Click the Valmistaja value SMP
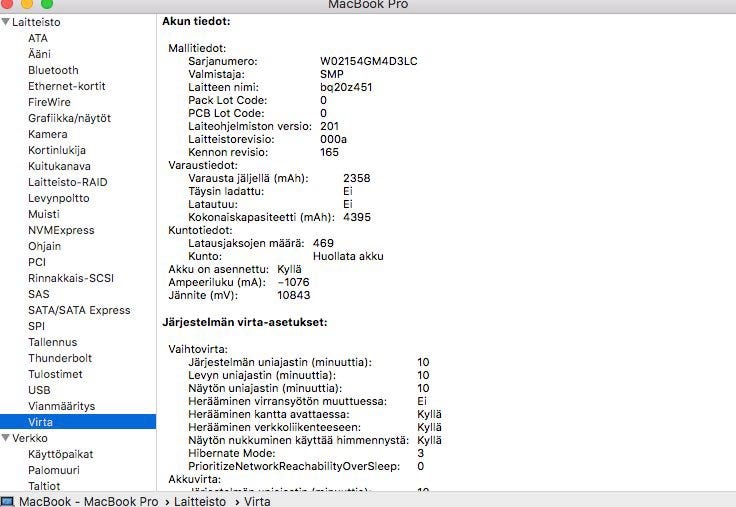The image size is (736, 507). 332,74
